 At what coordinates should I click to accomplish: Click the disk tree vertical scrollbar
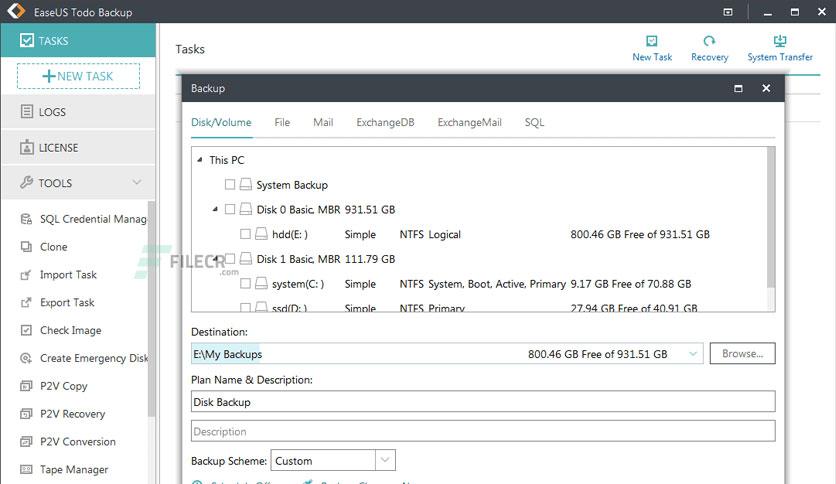[771, 219]
